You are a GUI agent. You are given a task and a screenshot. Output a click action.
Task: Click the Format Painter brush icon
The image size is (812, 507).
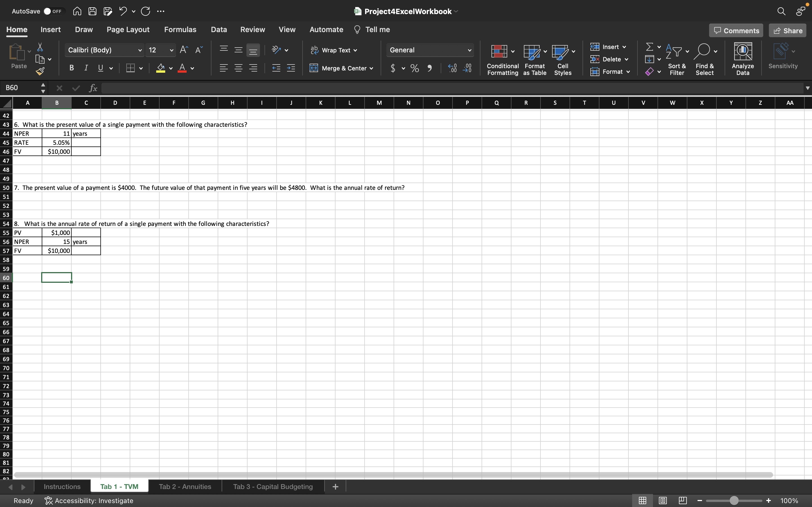[x=40, y=71]
